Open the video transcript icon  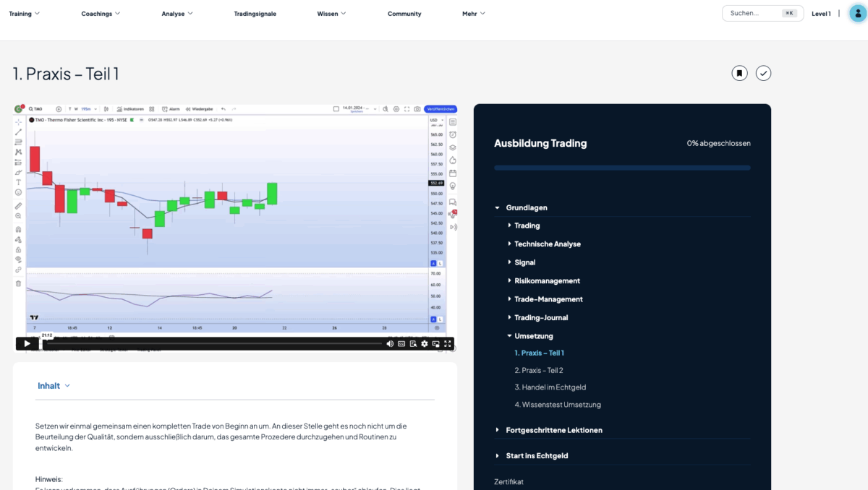413,344
